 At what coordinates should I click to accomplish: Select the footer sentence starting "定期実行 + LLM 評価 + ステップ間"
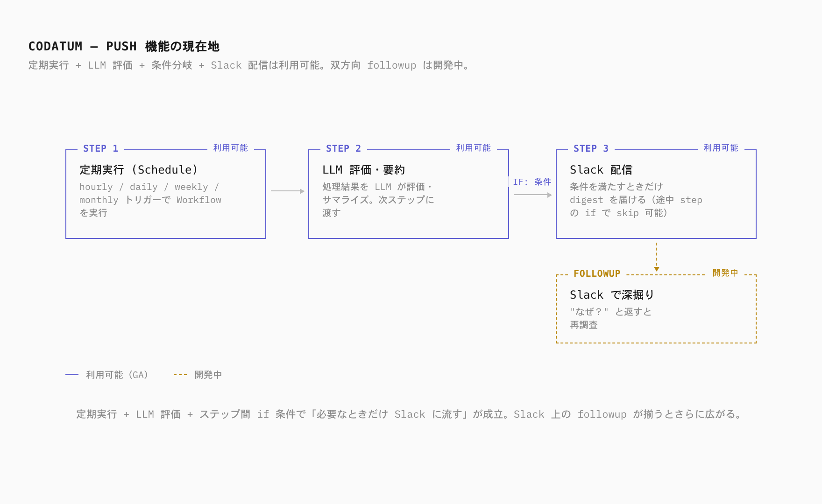click(x=410, y=414)
